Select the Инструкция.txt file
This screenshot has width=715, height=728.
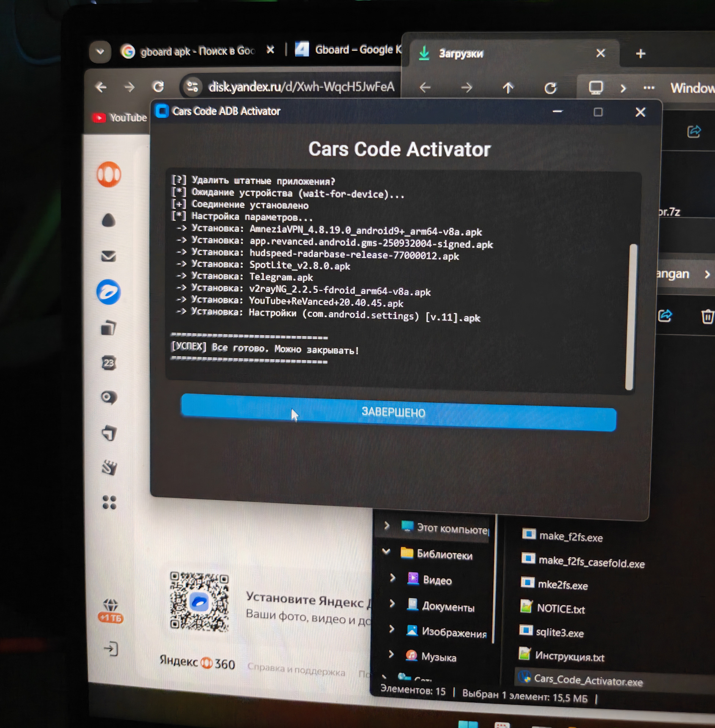click(561, 656)
